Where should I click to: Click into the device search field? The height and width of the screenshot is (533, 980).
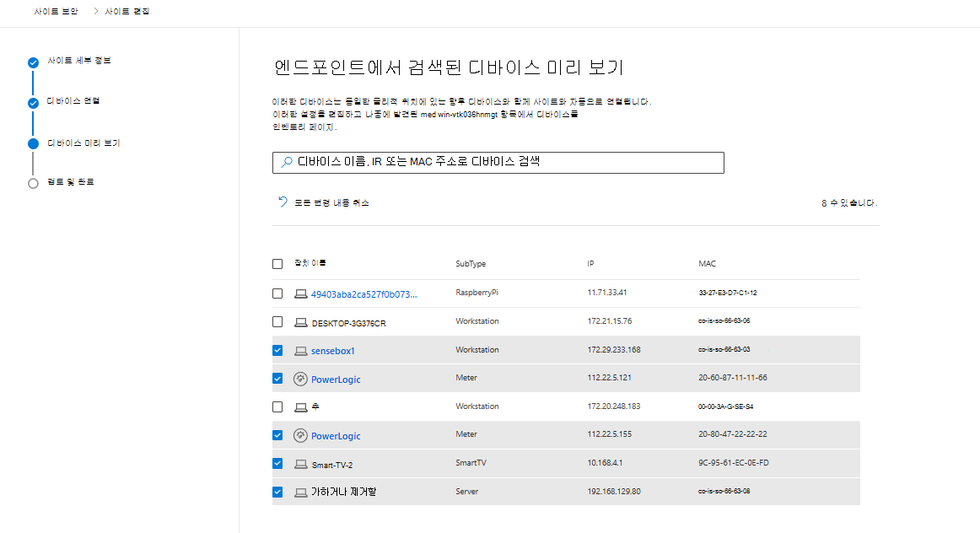[506, 163]
